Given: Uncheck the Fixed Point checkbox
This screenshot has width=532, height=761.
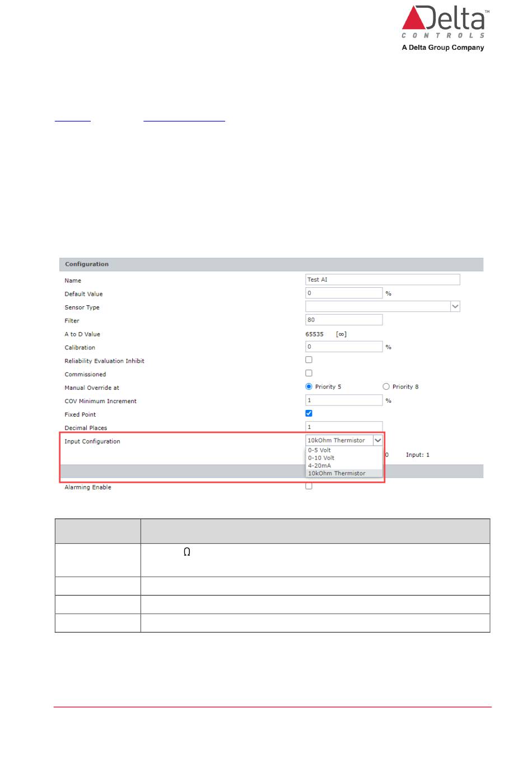Looking at the screenshot, I should [x=309, y=413].
